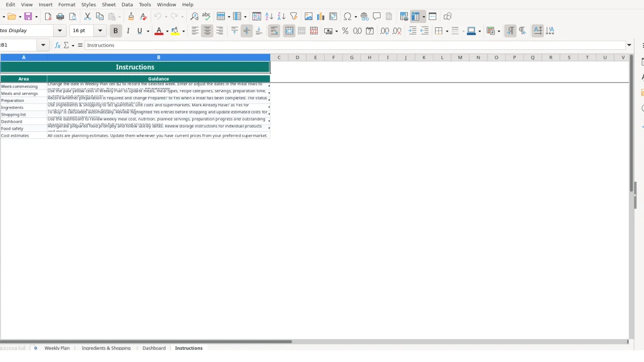
Task: Open the Insert menu
Action: tap(46, 4)
